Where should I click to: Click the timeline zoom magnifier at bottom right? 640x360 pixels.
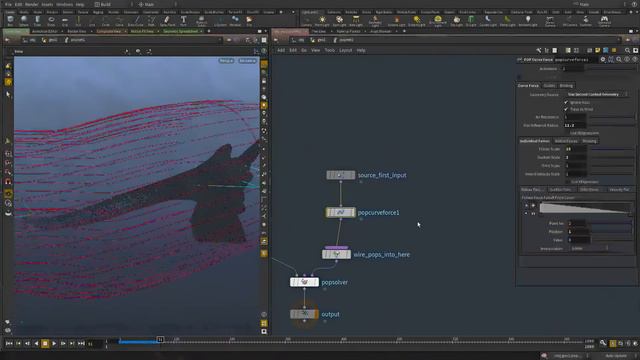(603, 343)
